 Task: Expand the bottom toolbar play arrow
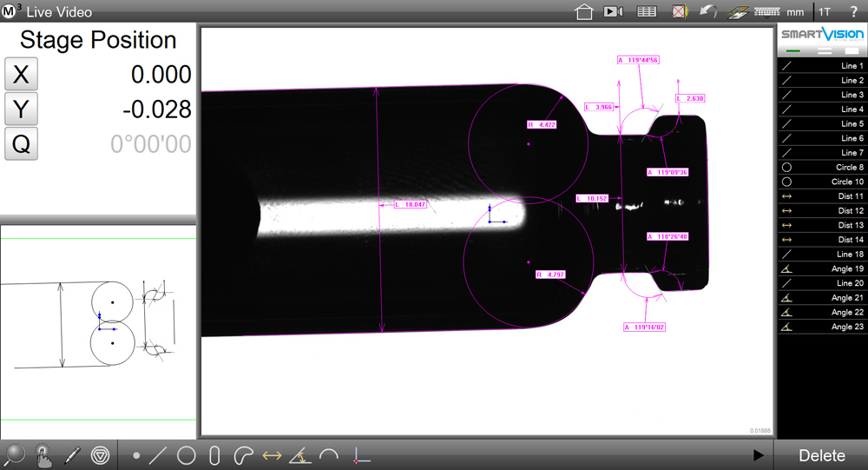[x=758, y=454]
